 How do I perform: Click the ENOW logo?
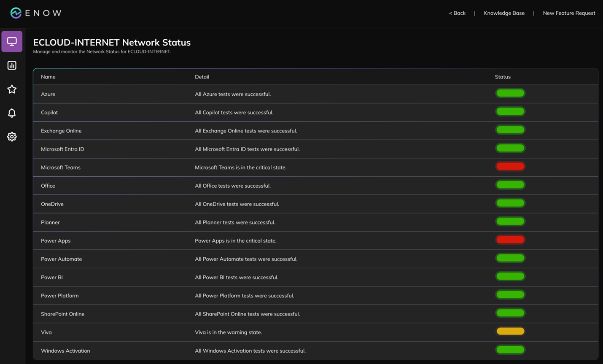(36, 13)
